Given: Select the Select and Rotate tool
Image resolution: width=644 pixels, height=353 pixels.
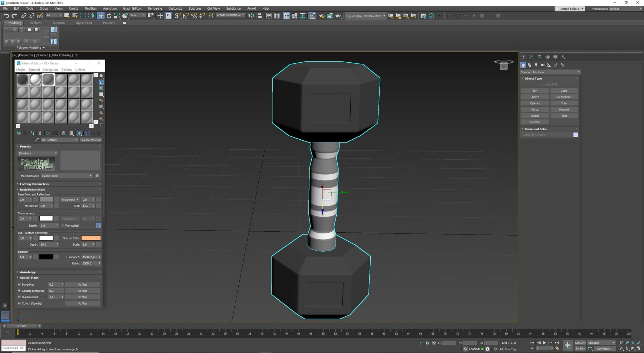Looking at the screenshot, I should coord(108,15).
